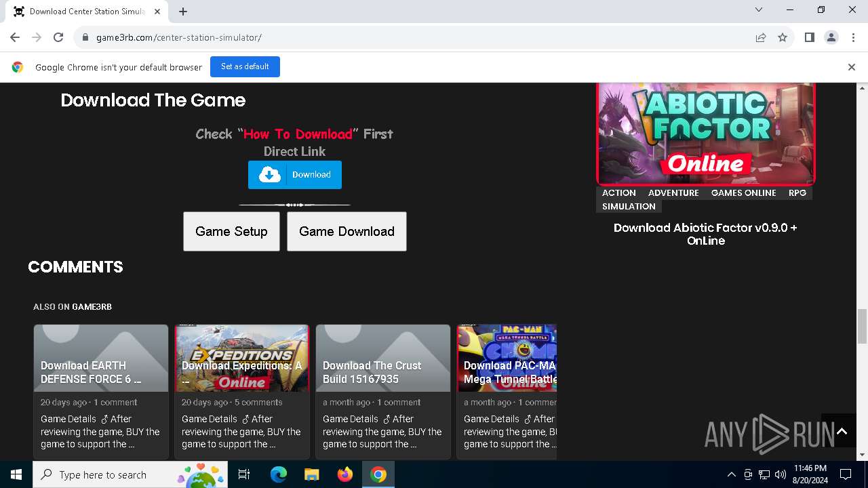Open the EARTH DEFENSE FORCE 6 card

pyautogui.click(x=101, y=391)
